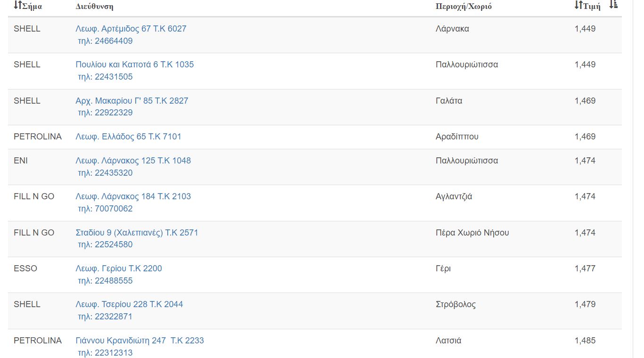Click the phone number 70070062

tap(114, 209)
